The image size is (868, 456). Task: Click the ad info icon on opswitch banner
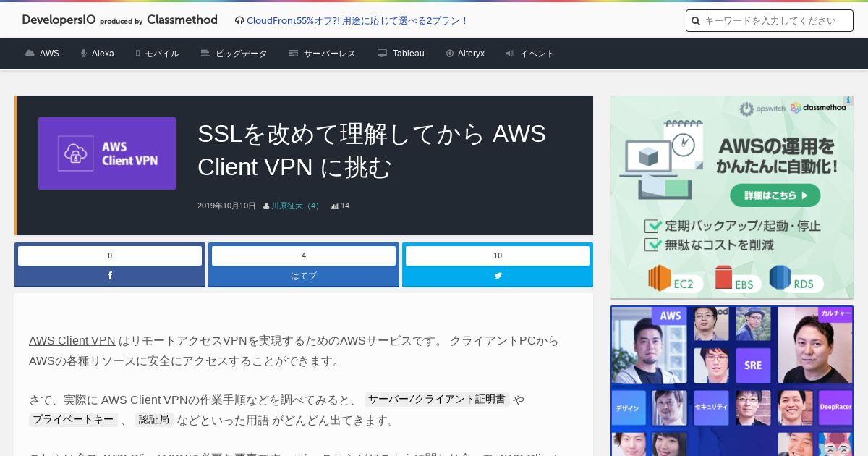(x=848, y=101)
